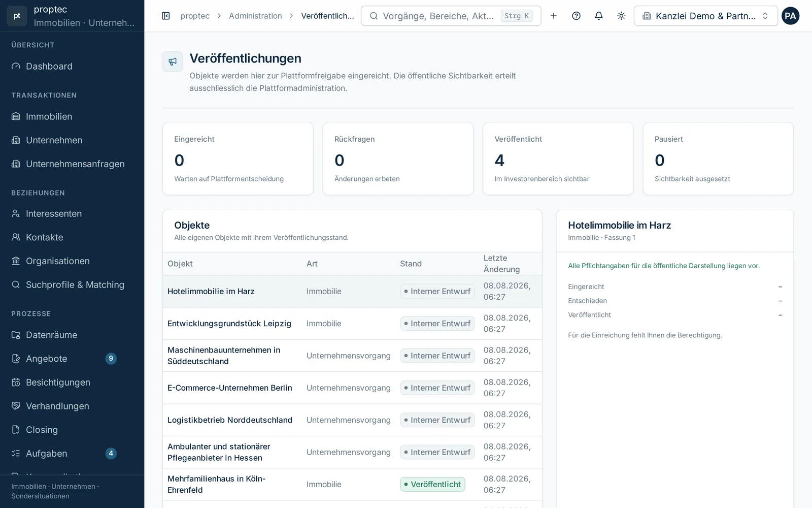Select Logistikbetrieb Norddeutschland row
Image resolution: width=812 pixels, height=508 pixels.
click(x=352, y=420)
